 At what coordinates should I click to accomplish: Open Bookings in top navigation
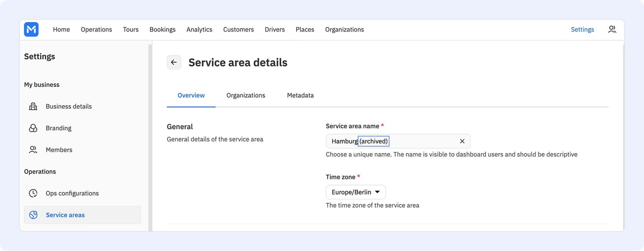tap(163, 29)
